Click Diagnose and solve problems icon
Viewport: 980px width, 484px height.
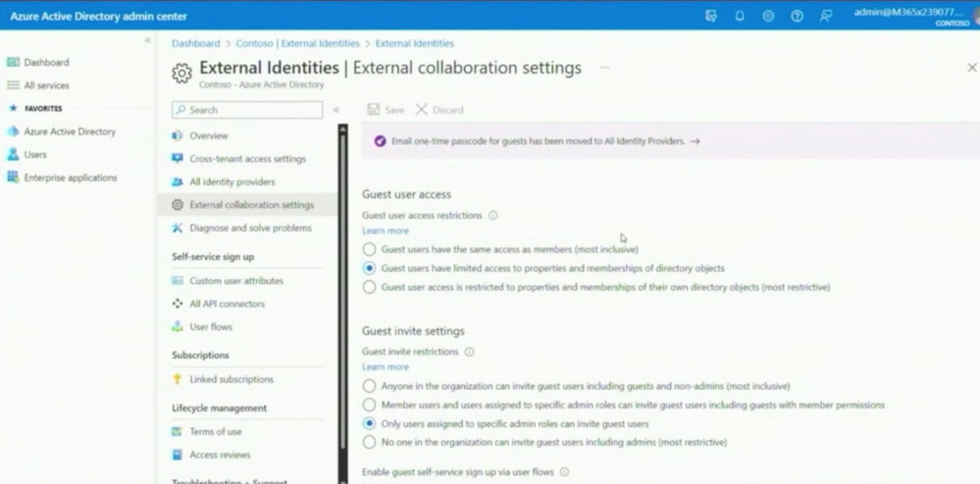pos(178,228)
